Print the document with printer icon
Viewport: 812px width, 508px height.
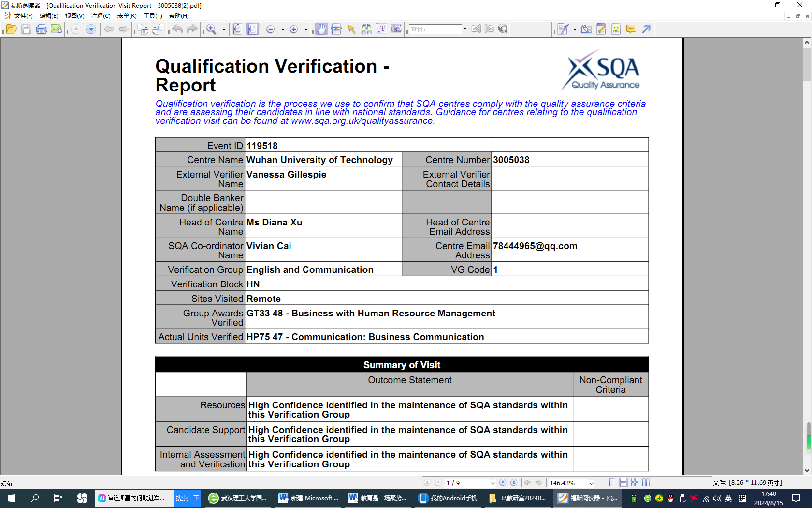[42, 30]
